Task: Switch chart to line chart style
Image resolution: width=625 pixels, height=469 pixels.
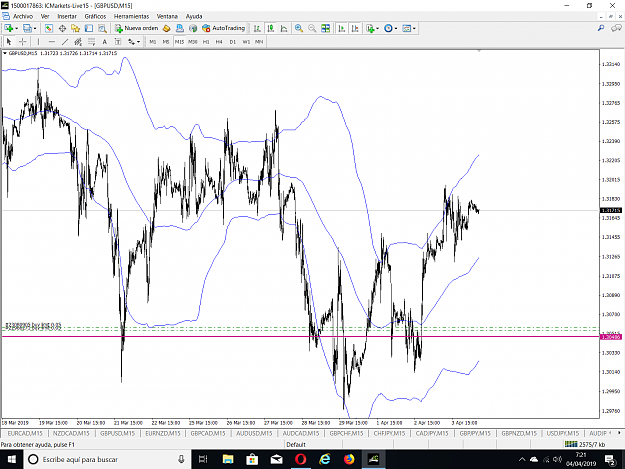Action: pos(284,28)
